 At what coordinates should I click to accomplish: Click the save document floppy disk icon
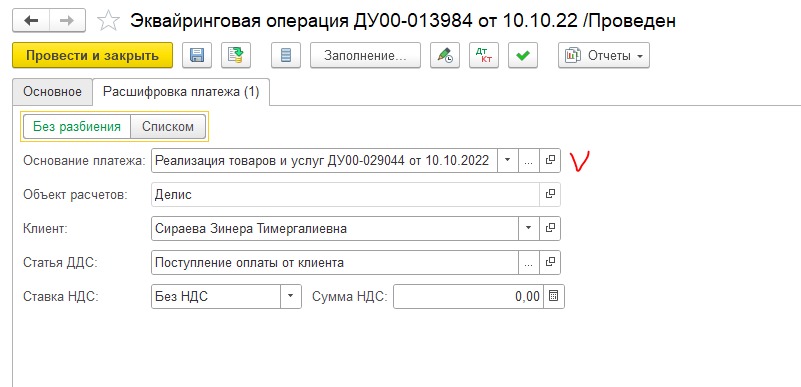tap(197, 55)
